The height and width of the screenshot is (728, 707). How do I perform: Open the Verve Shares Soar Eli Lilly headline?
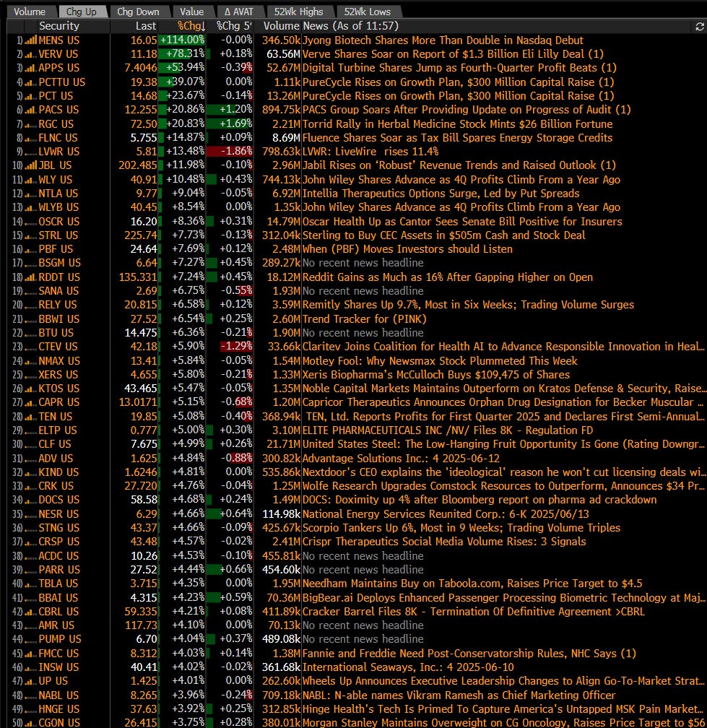click(x=453, y=54)
